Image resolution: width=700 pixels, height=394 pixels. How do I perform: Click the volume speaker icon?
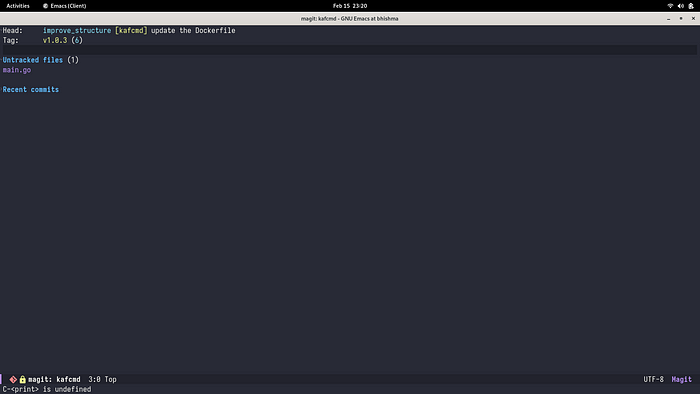[x=680, y=6]
